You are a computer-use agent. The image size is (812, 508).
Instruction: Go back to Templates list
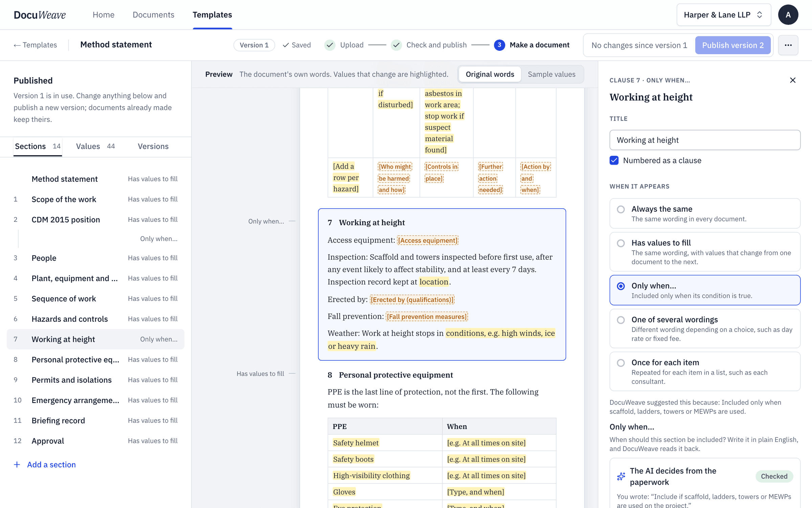[35, 45]
